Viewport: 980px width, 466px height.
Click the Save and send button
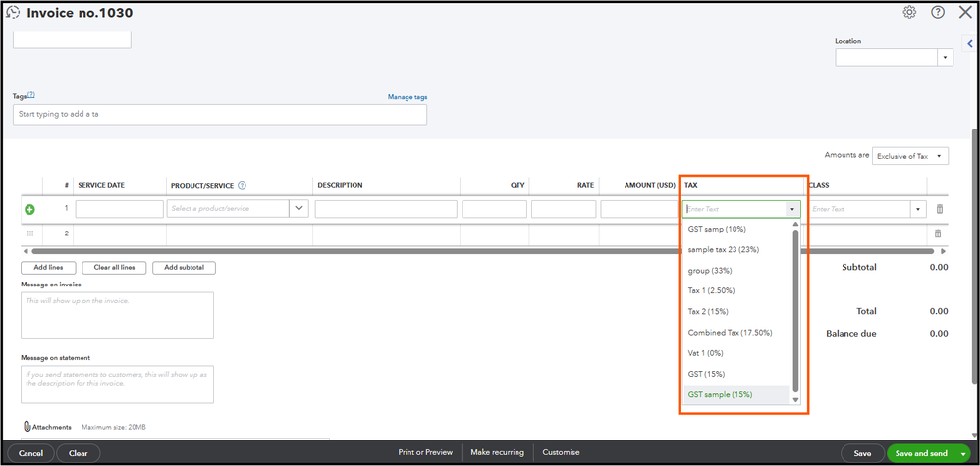click(x=922, y=453)
